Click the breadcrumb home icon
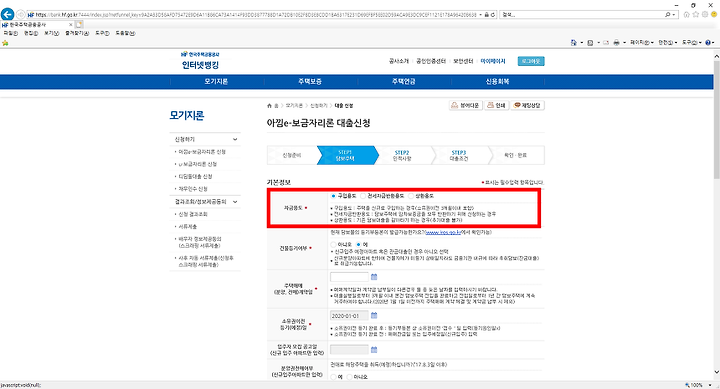The width and height of the screenshot is (720, 389). pos(270,106)
